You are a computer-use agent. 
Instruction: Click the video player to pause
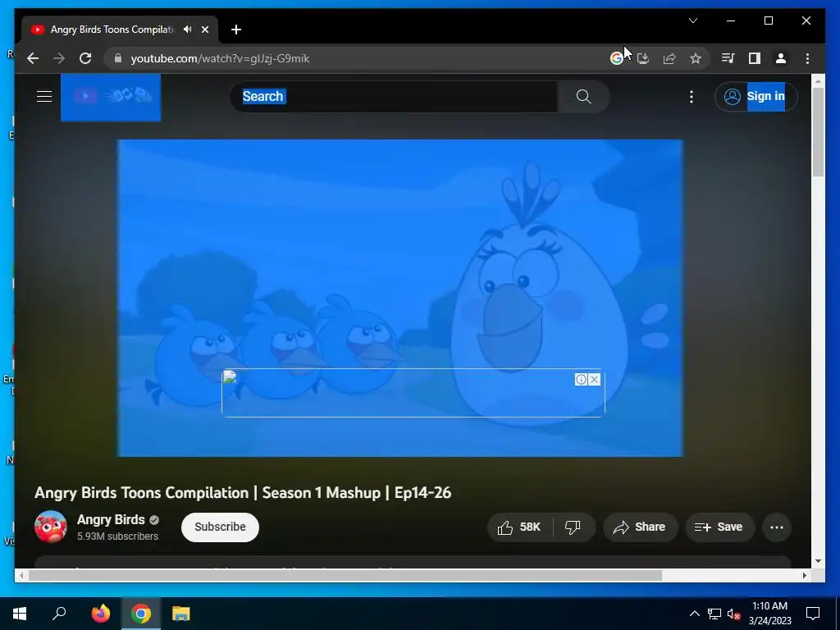coord(400,298)
